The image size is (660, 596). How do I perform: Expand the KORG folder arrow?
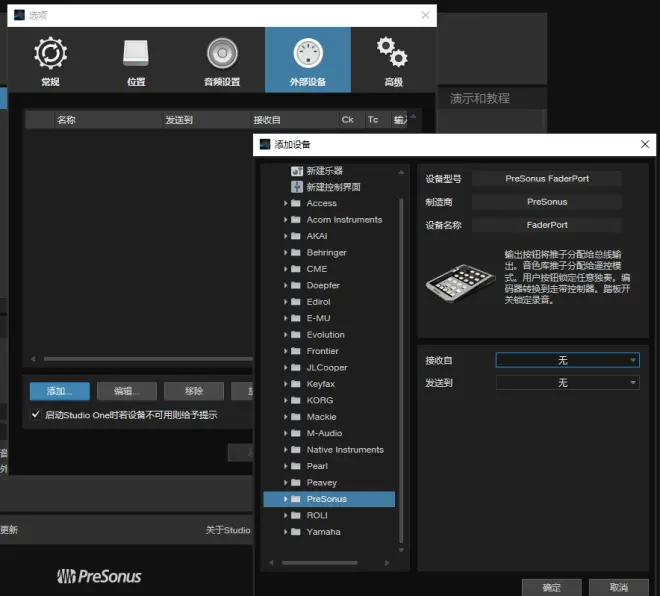pyautogui.click(x=285, y=400)
